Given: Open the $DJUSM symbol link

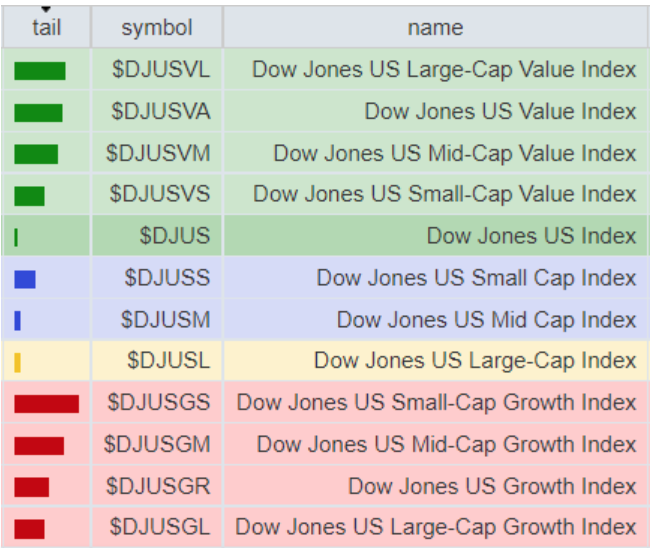Looking at the screenshot, I should click(166, 320).
